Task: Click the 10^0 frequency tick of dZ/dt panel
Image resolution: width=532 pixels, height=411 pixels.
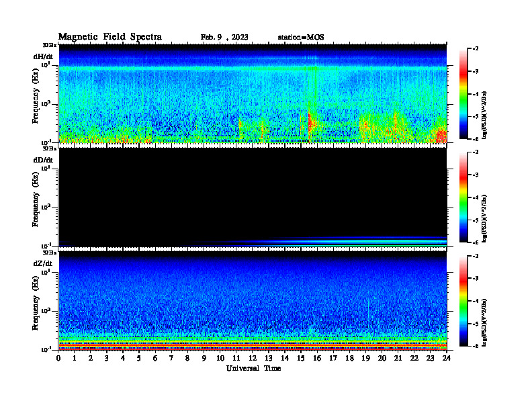Action: coord(46,310)
